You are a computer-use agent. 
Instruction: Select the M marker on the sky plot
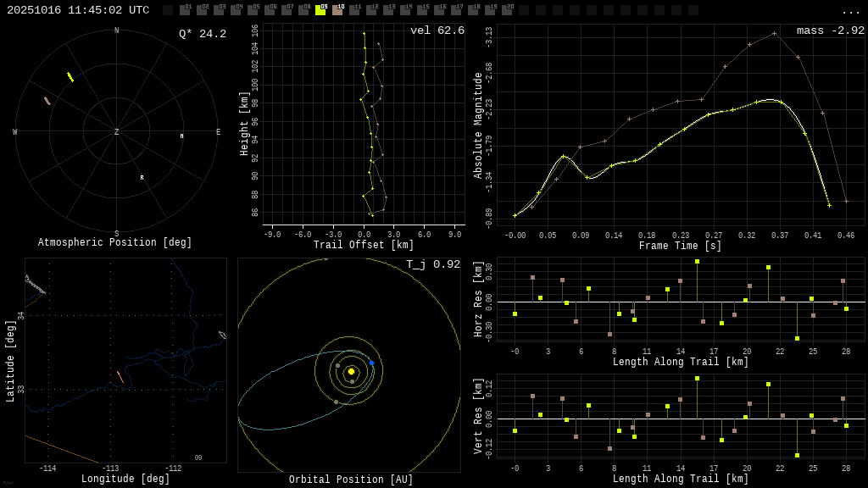[181, 136]
